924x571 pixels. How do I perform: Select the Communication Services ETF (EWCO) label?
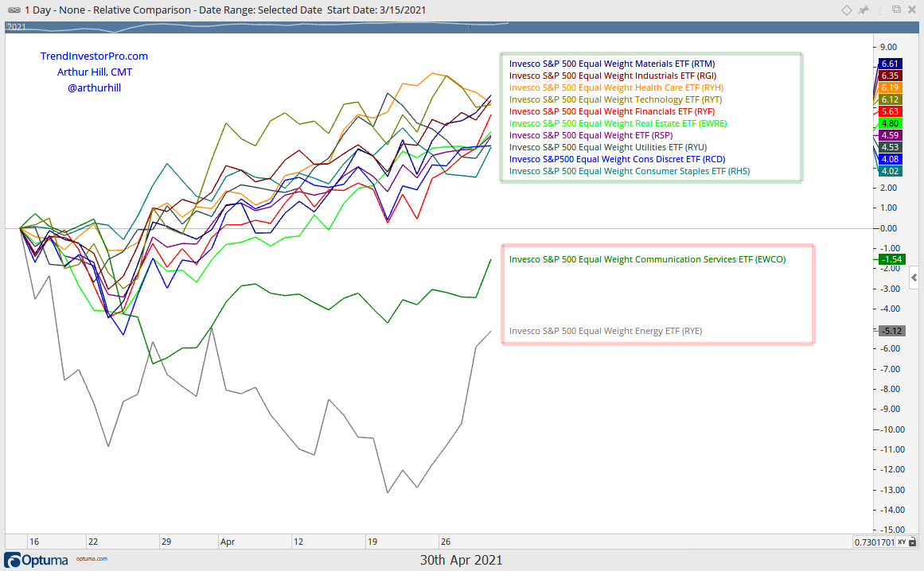(x=648, y=259)
